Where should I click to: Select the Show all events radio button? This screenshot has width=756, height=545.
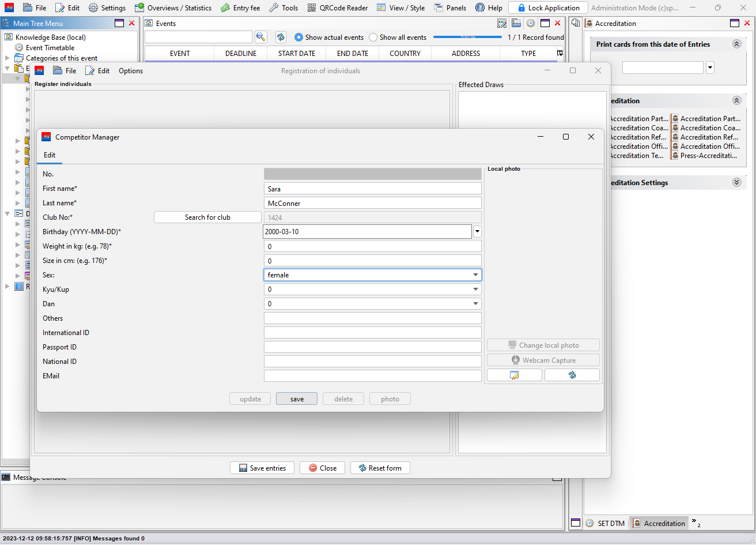(373, 37)
